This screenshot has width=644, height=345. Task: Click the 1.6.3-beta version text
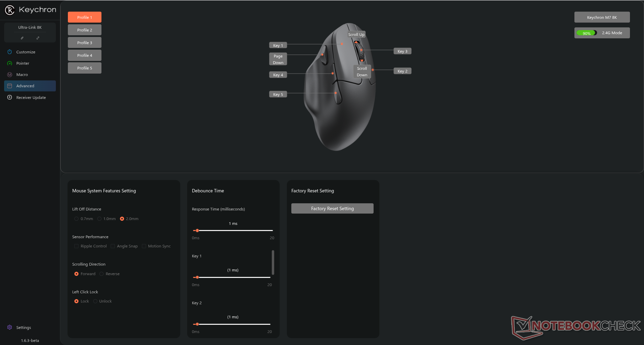click(30, 341)
